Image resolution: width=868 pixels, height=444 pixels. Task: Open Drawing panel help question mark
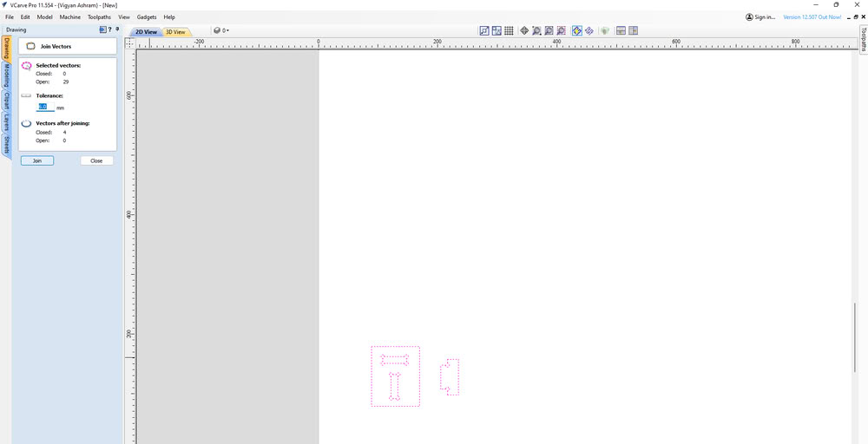[110, 29]
